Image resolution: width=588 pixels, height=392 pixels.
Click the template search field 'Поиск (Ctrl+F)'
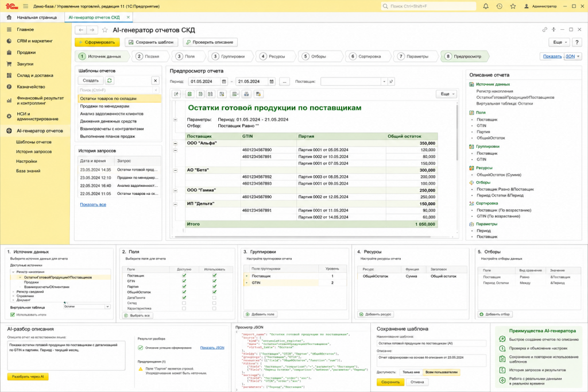(x=116, y=90)
